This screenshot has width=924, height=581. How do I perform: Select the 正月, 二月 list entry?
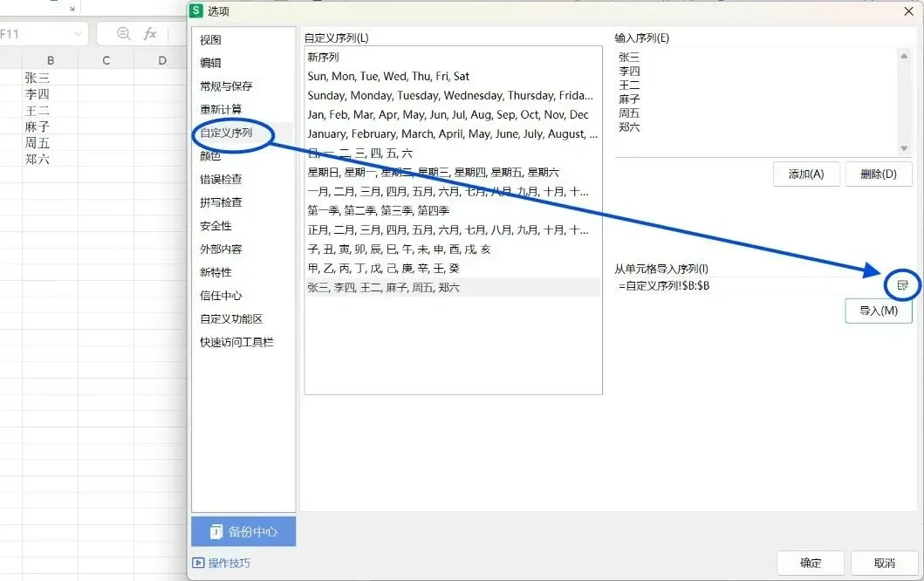pyautogui.click(x=453, y=229)
